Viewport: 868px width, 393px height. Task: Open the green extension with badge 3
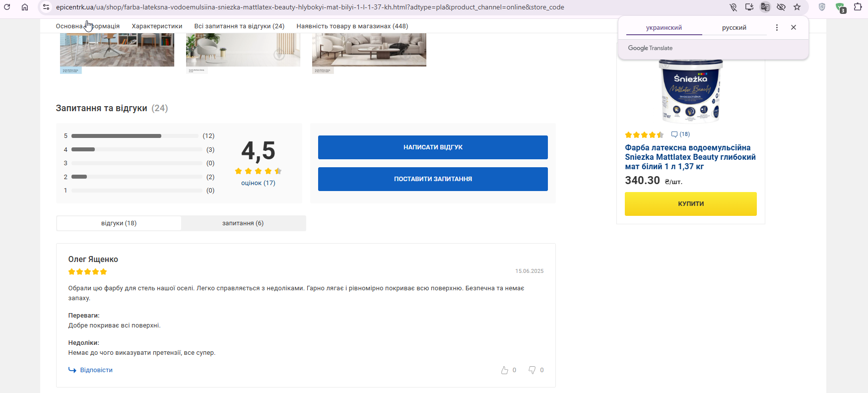tap(840, 7)
